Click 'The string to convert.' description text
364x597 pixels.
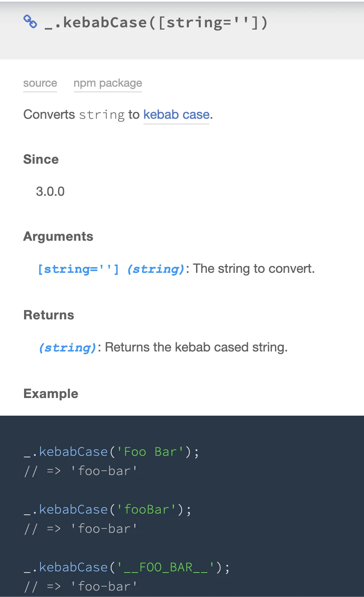254,268
